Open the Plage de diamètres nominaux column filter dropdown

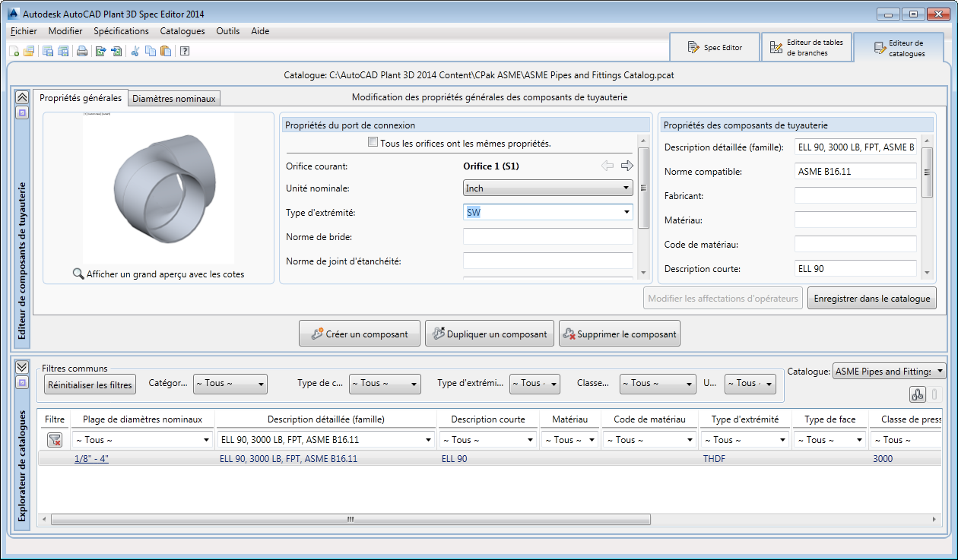(x=142, y=440)
